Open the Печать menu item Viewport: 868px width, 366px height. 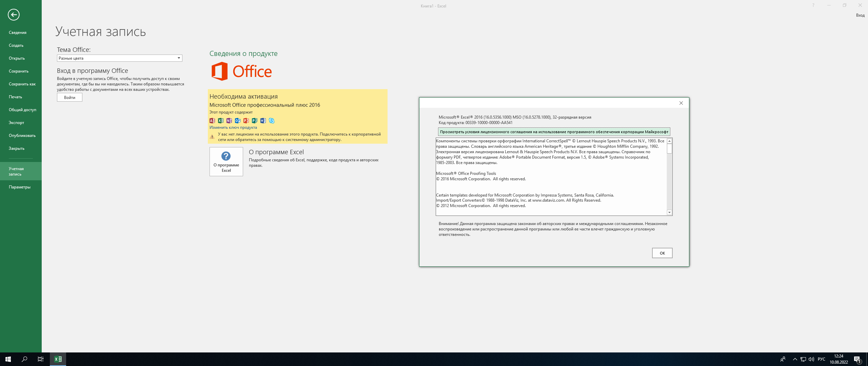[21, 97]
